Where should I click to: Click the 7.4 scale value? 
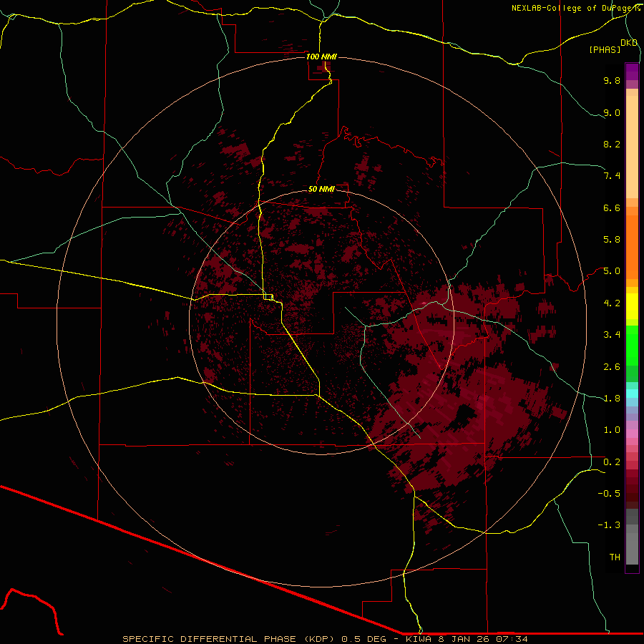612,176
